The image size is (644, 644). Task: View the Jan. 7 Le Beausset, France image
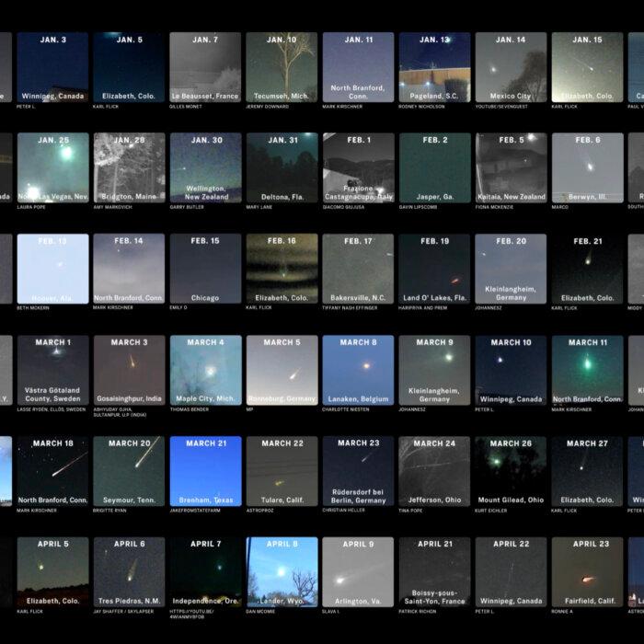(x=205, y=67)
